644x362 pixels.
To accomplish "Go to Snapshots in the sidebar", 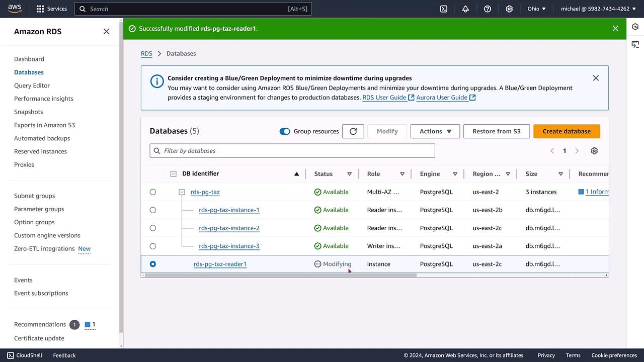I will coord(29,112).
